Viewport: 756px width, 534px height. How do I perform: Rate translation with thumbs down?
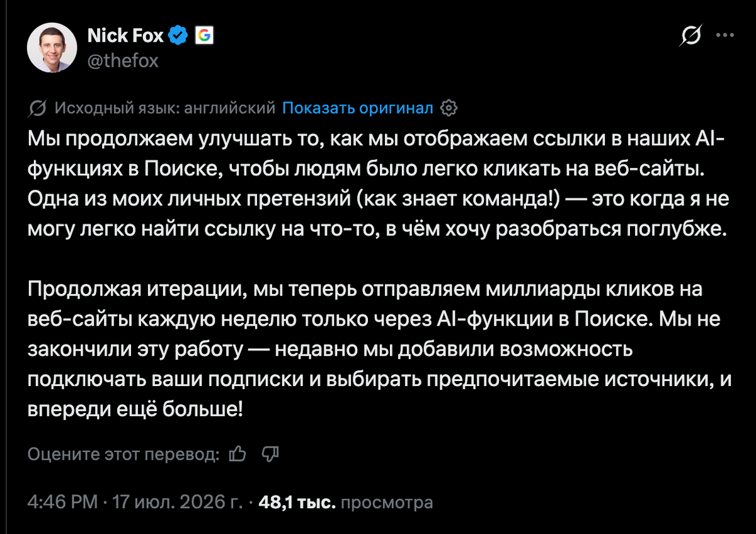pos(270,453)
